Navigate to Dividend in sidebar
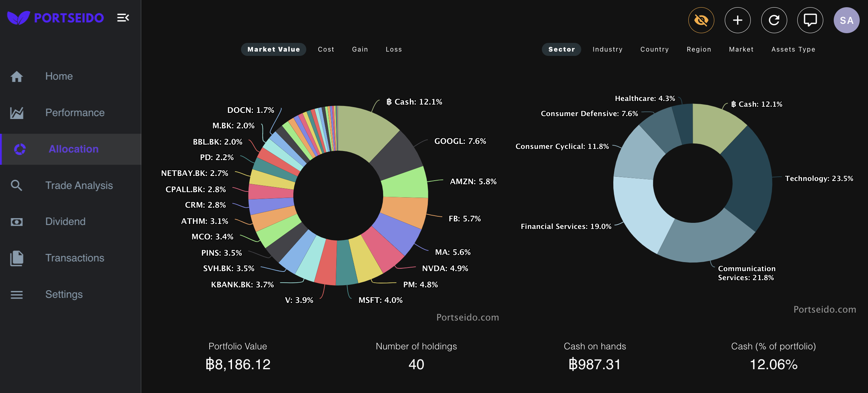This screenshot has height=393, width=868. tap(71, 222)
